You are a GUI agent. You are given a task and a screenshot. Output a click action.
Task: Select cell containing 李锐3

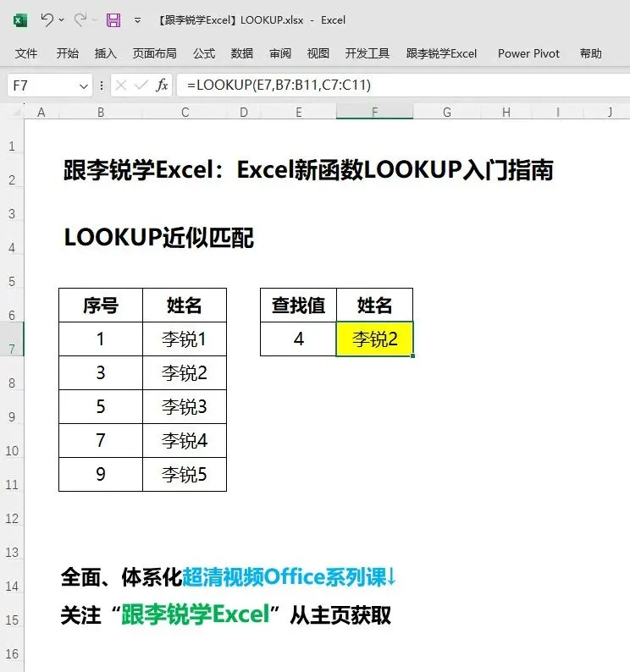[x=185, y=407]
